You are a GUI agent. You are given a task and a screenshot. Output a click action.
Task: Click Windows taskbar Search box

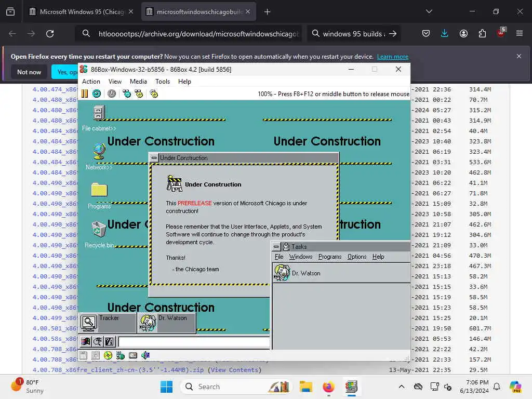tap(236, 387)
